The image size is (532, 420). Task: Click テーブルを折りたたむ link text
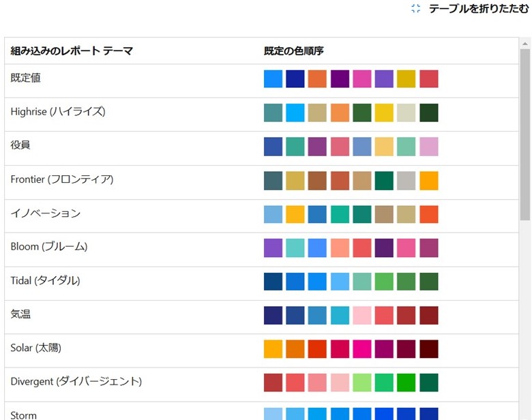479,8
